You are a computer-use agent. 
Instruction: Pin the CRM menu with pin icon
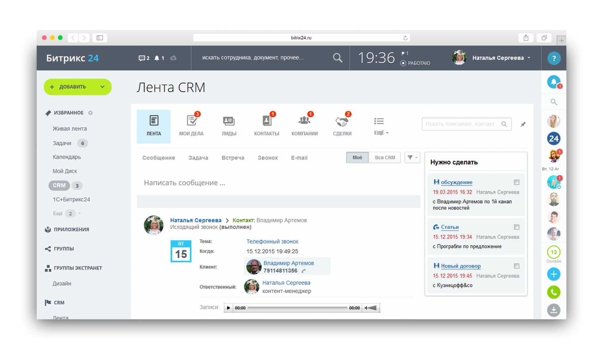pos(523,124)
